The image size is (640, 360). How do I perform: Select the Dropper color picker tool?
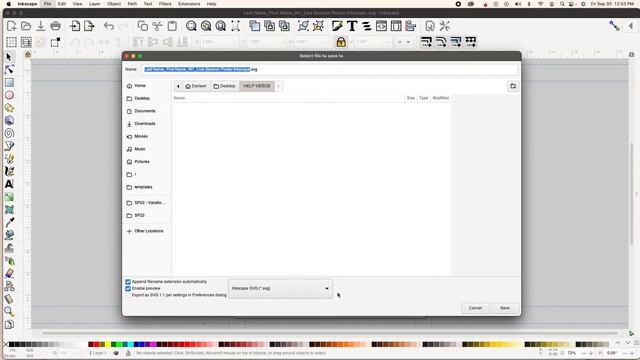(x=9, y=222)
